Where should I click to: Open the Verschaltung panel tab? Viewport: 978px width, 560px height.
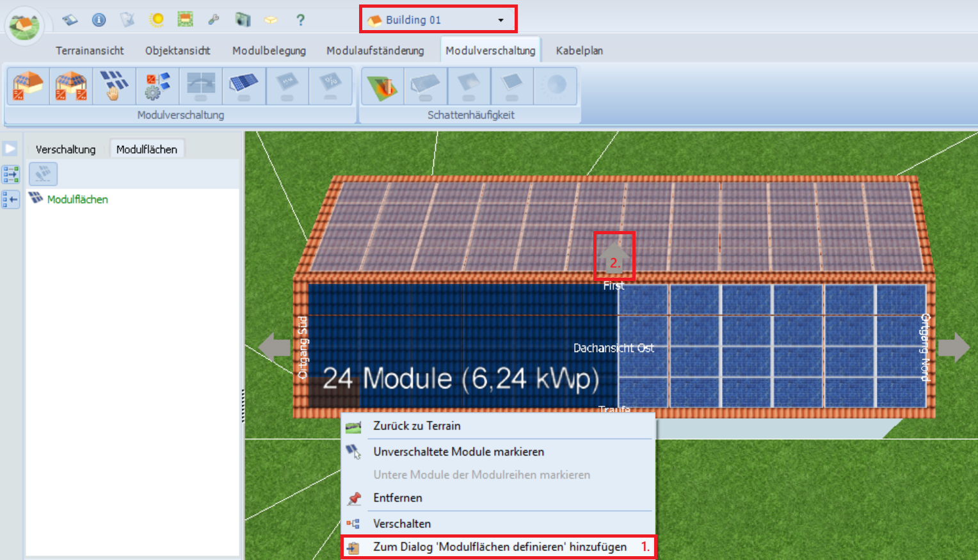[65, 149]
